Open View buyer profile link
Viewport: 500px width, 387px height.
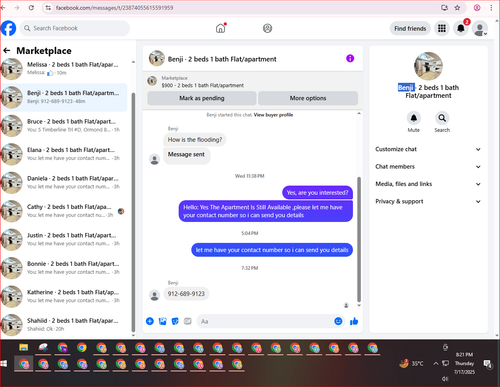[x=273, y=115]
